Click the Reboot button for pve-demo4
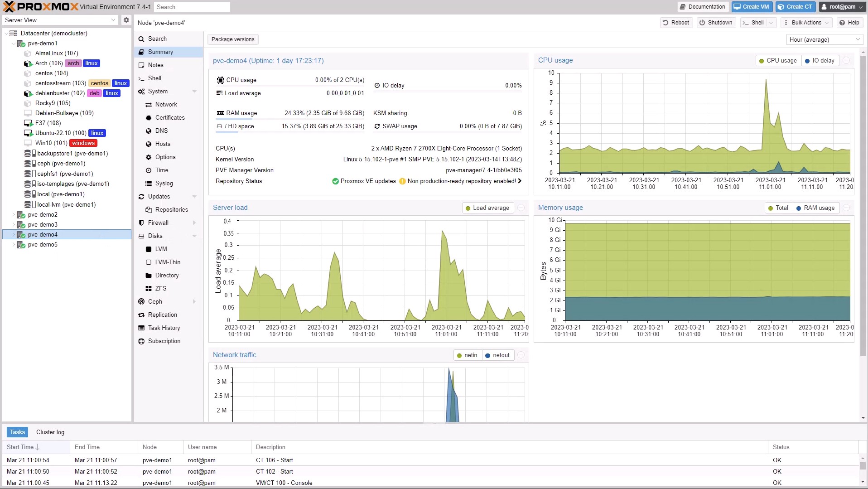The image size is (868, 489). point(675,22)
